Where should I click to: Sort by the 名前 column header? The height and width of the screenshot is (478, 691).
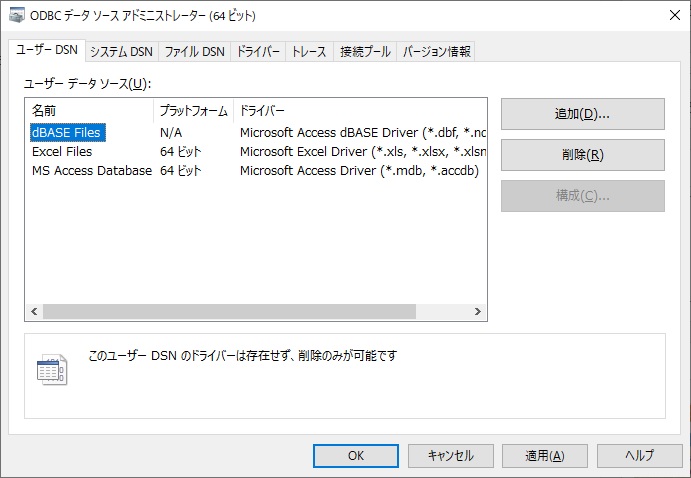(x=89, y=110)
